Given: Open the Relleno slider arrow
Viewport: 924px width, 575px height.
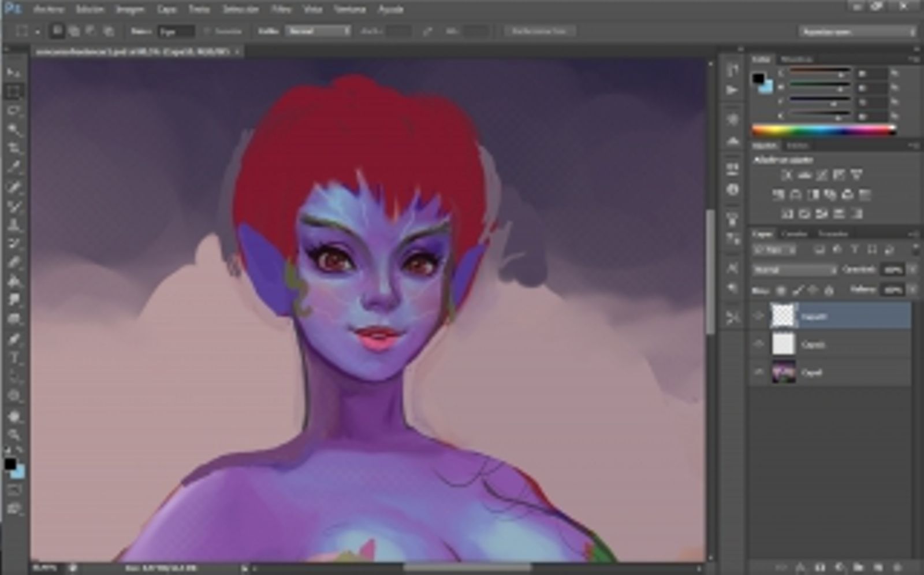Looking at the screenshot, I should coord(912,290).
